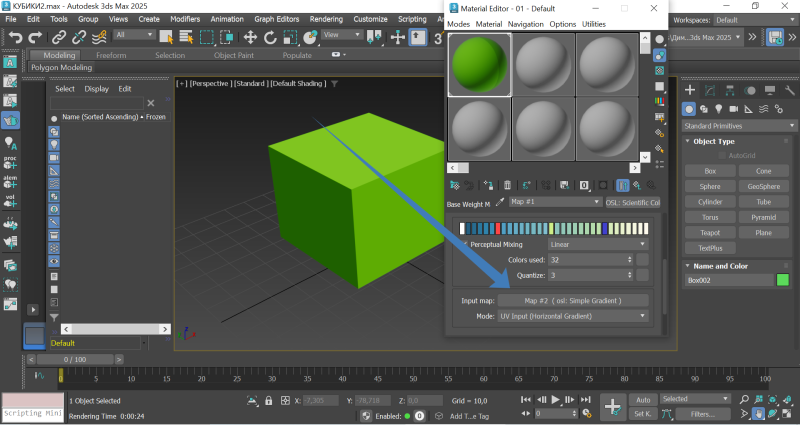Select the Link tool icon
This screenshot has width=800, height=425.
59,37
